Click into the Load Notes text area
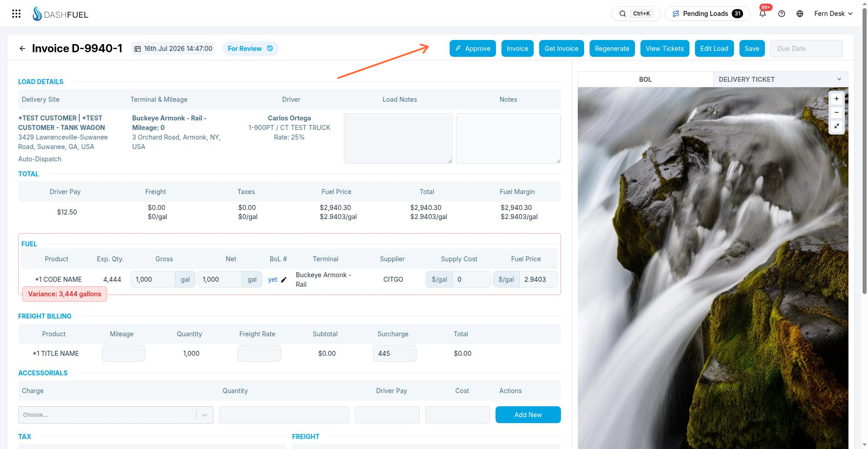Image resolution: width=868 pixels, height=449 pixels. coord(398,138)
